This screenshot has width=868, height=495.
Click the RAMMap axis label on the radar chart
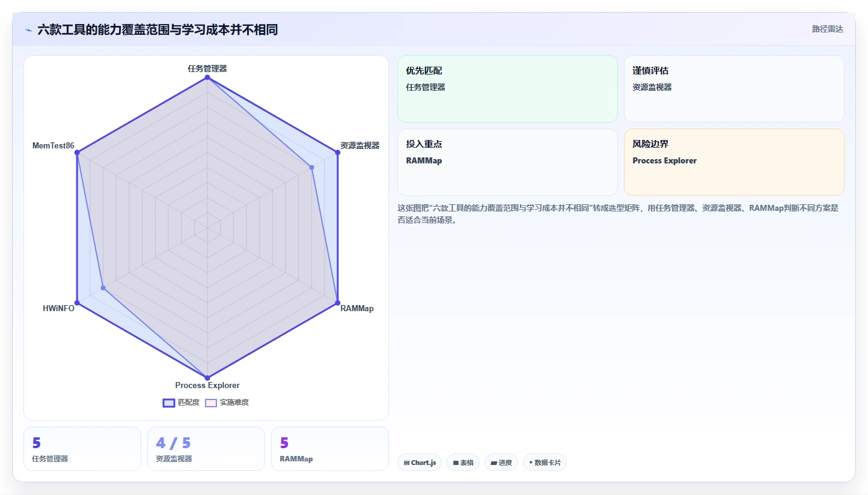point(357,309)
